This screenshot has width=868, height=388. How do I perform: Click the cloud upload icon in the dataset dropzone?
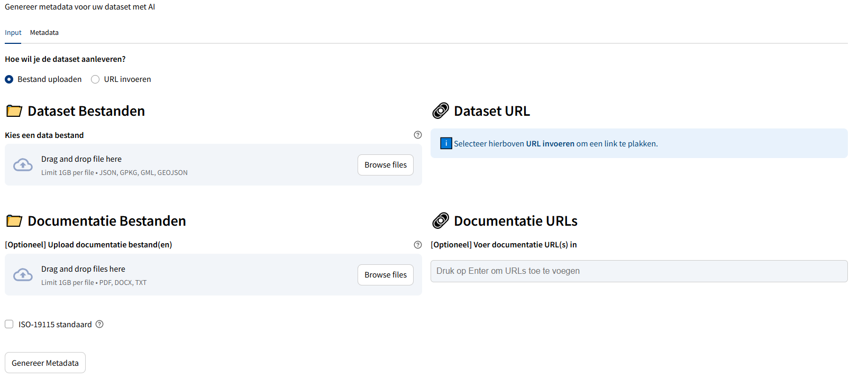[23, 165]
